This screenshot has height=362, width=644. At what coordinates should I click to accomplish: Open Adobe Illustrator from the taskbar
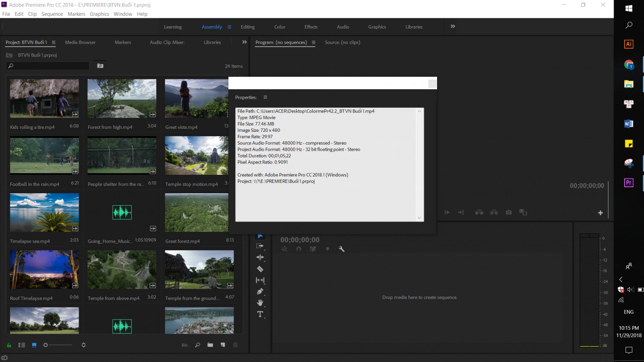(x=629, y=44)
